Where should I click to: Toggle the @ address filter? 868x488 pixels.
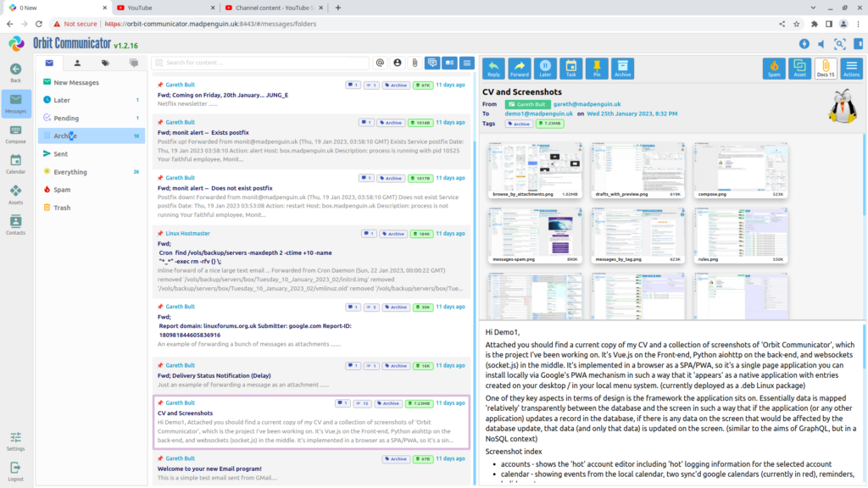click(x=380, y=63)
